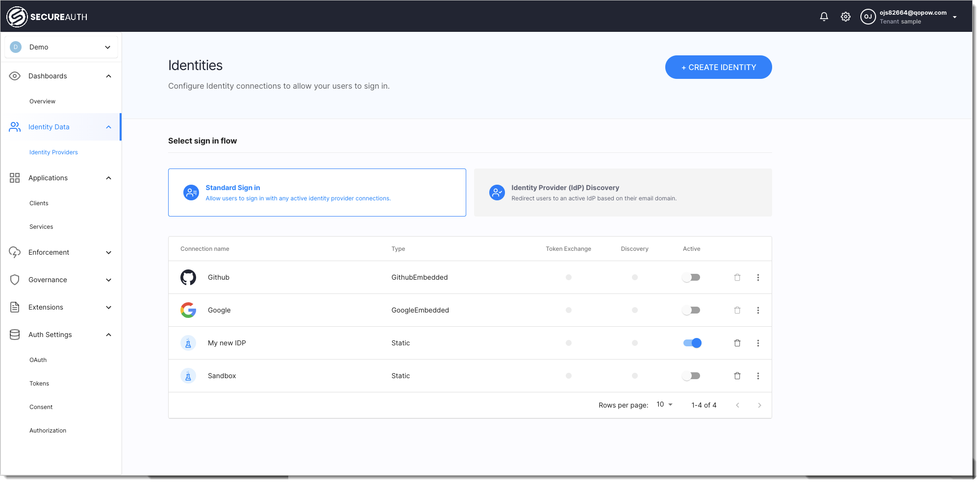Open Identity Providers in sidebar
Screen dimensions: 980x483
53,152
